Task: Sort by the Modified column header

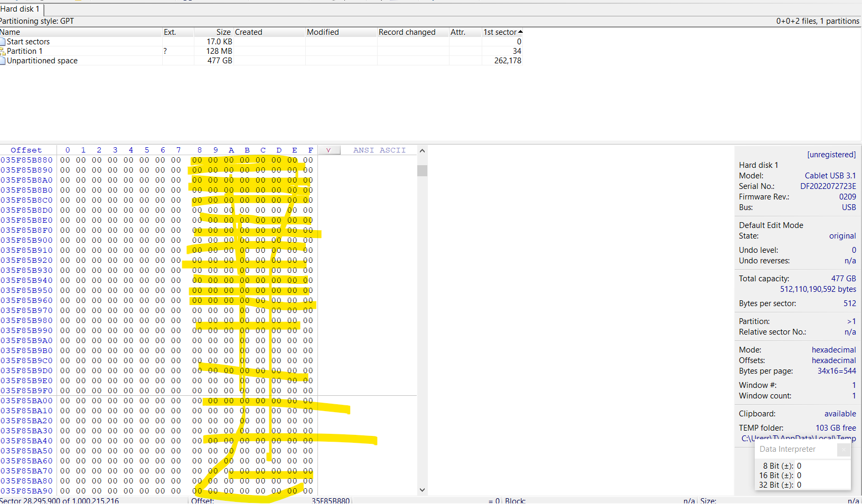Action: 341,32
